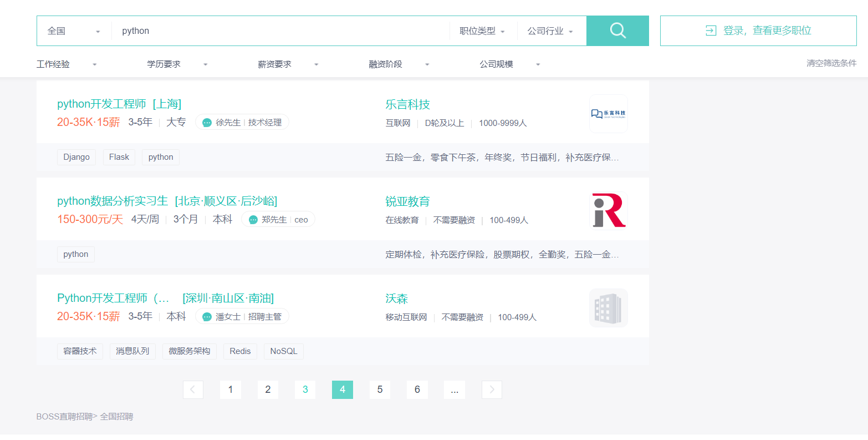
Task: Click 清空筛选条件 link
Action: 831,63
